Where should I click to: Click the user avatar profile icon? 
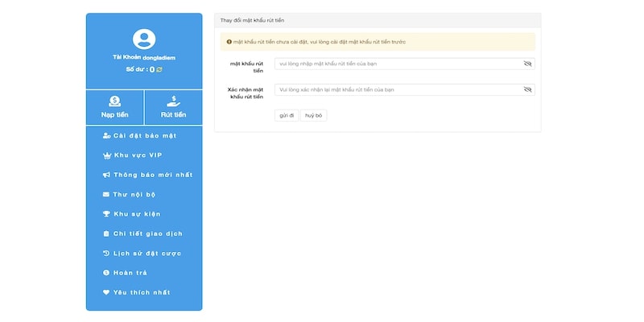coord(144,38)
